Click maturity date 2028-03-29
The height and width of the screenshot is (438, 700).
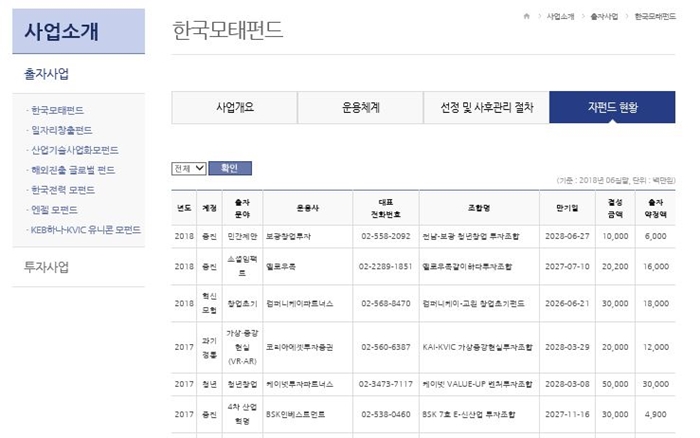[x=567, y=347]
